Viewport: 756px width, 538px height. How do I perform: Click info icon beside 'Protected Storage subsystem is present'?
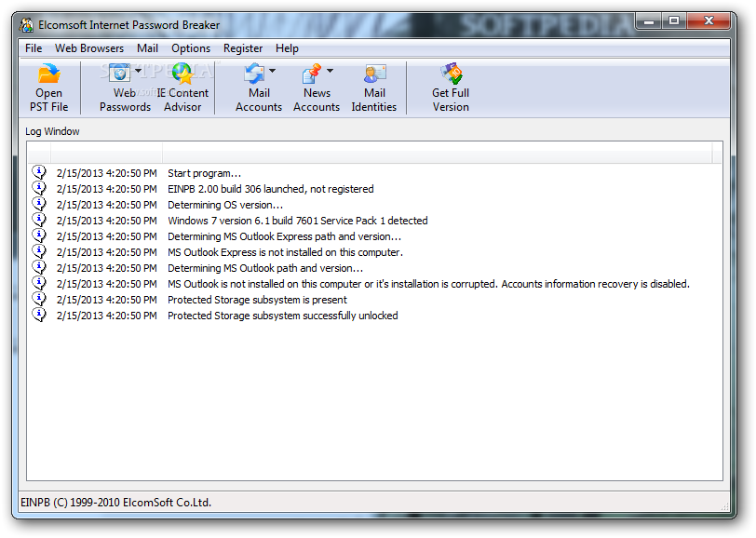[x=39, y=300]
